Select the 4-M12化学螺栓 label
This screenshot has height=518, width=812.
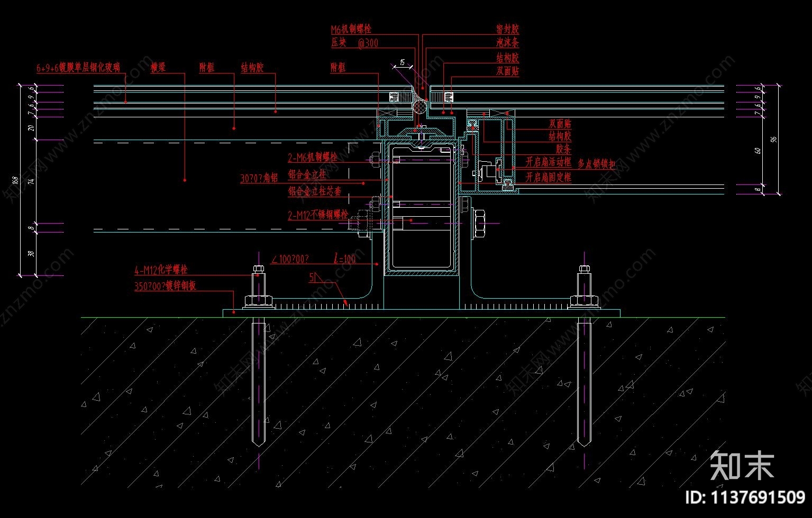pos(161,271)
